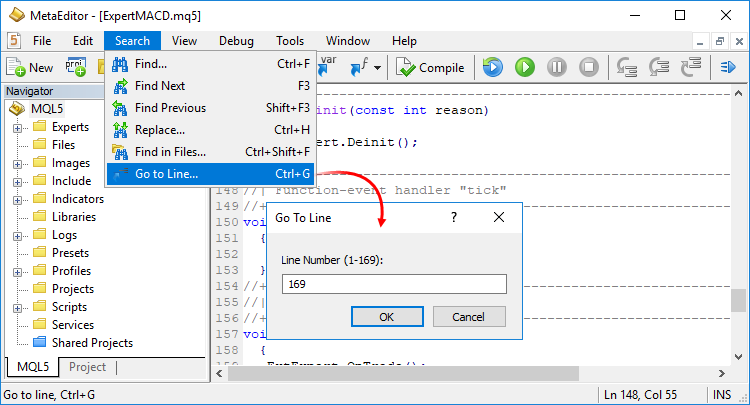Click the editor scroll up arrow
The height and width of the screenshot is (405, 750).
739,93
